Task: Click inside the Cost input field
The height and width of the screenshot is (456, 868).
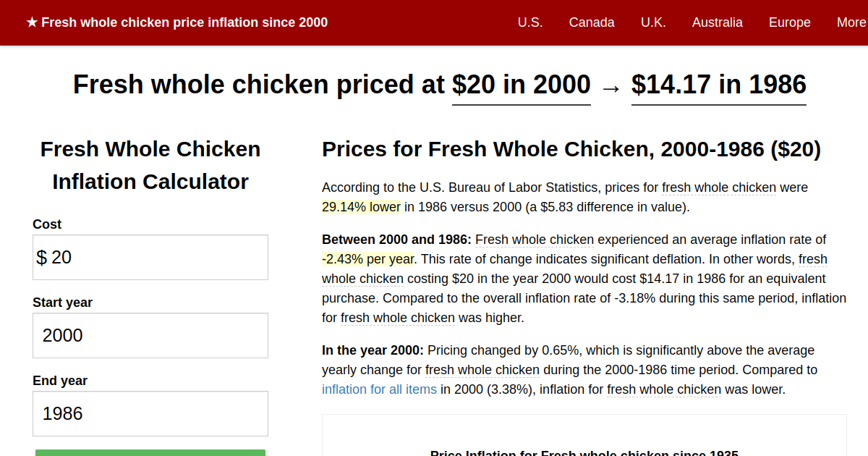Action: [150, 257]
